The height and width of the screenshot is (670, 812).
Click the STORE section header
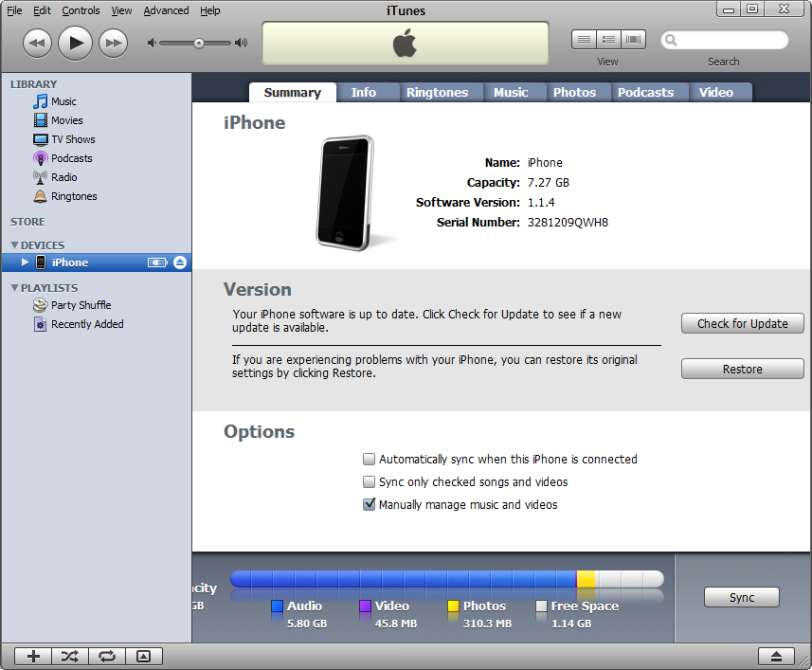click(27, 222)
